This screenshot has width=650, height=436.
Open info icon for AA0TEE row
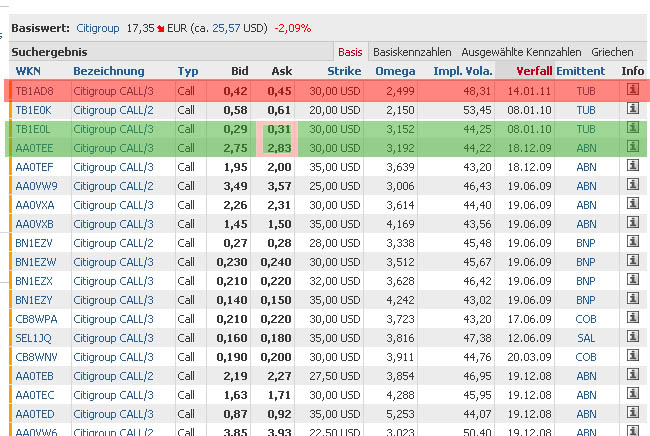tap(633, 146)
